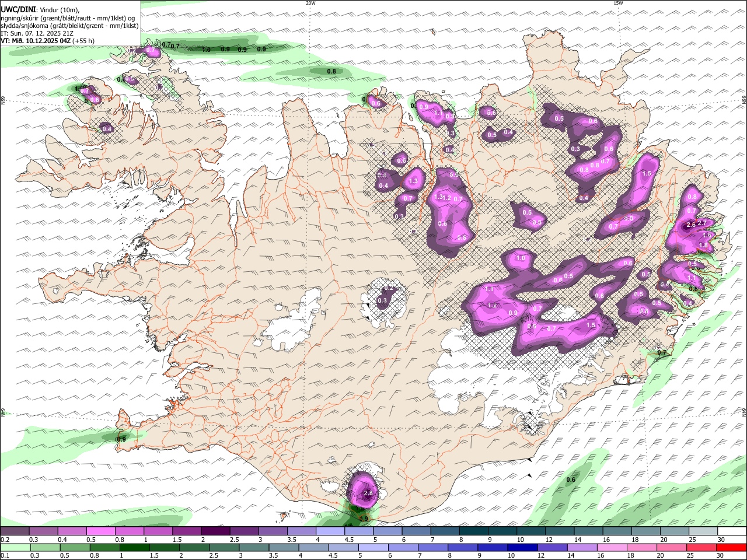
Task: Pick the lavender upper swatch starting at 4
Action: (330, 531)
